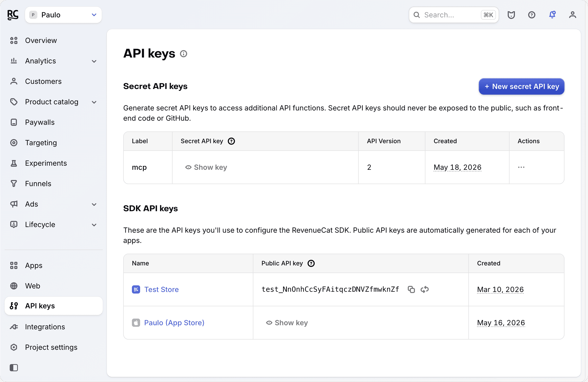
Task: Click the info icon beside API keys heading
Action: (184, 54)
